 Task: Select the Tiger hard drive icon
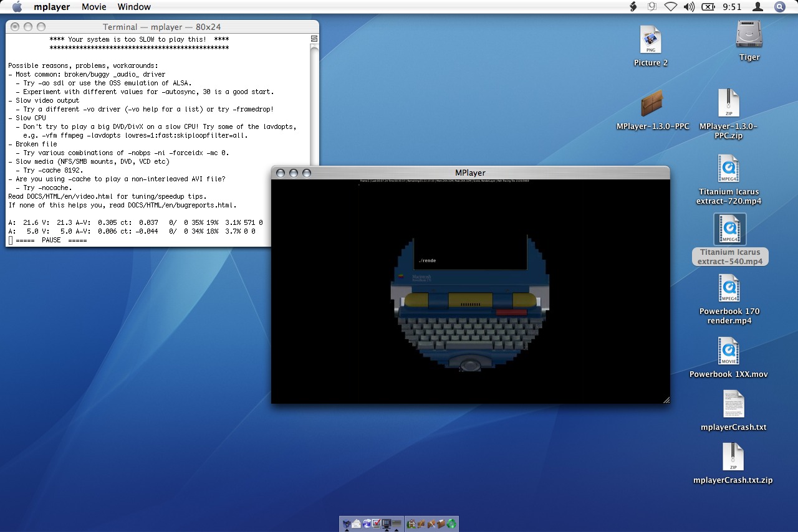click(749, 35)
